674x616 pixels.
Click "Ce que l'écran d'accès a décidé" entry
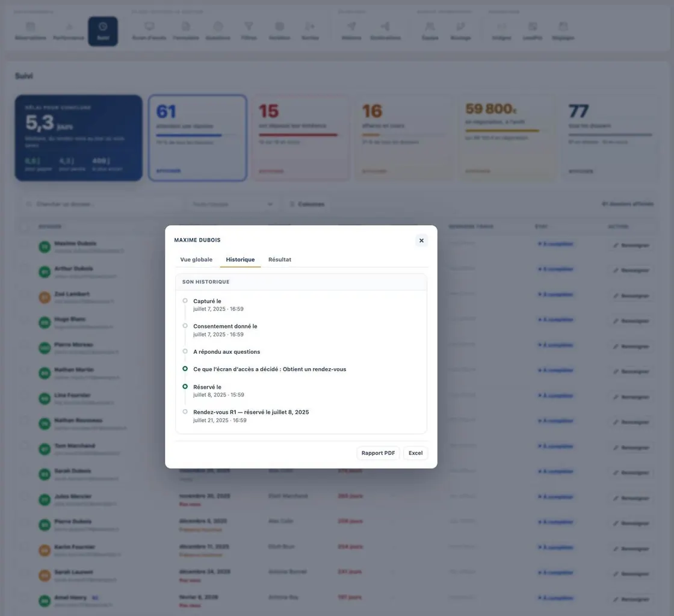[x=270, y=369]
